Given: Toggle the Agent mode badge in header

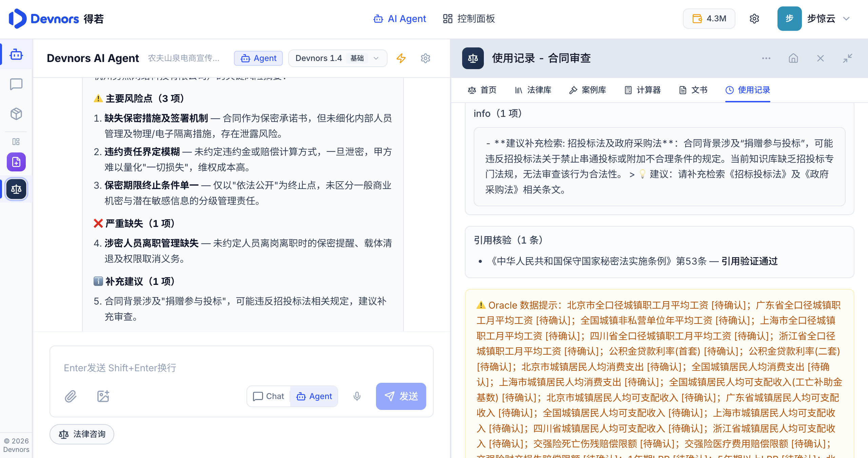Looking at the screenshot, I should (258, 58).
